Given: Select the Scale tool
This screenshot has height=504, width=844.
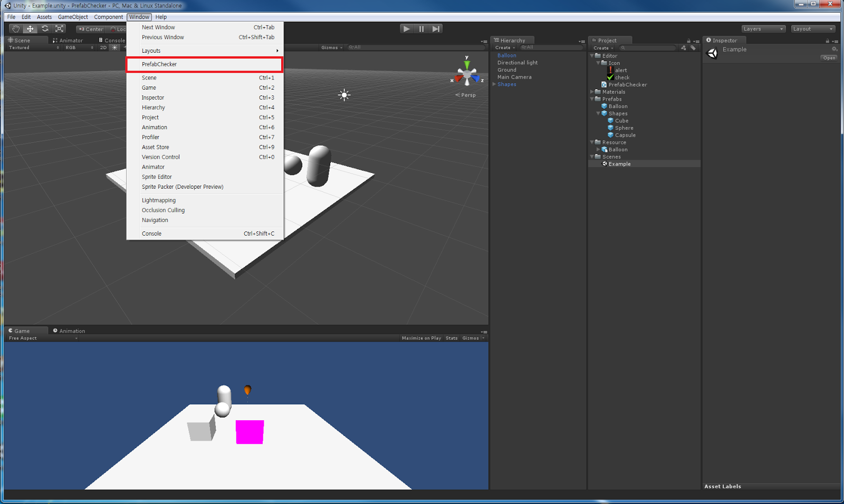Looking at the screenshot, I should tap(60, 29).
